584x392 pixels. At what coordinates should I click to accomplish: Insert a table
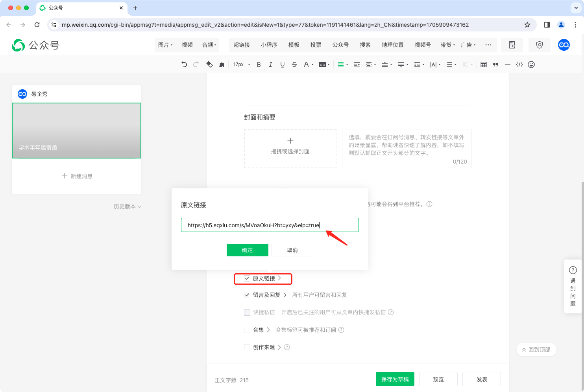(x=484, y=64)
